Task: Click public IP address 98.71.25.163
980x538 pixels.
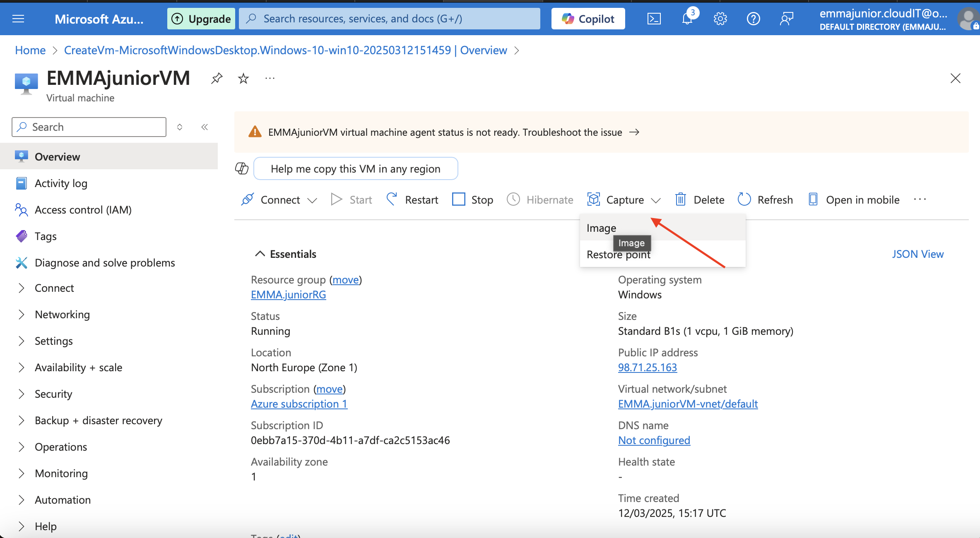Action: point(648,367)
